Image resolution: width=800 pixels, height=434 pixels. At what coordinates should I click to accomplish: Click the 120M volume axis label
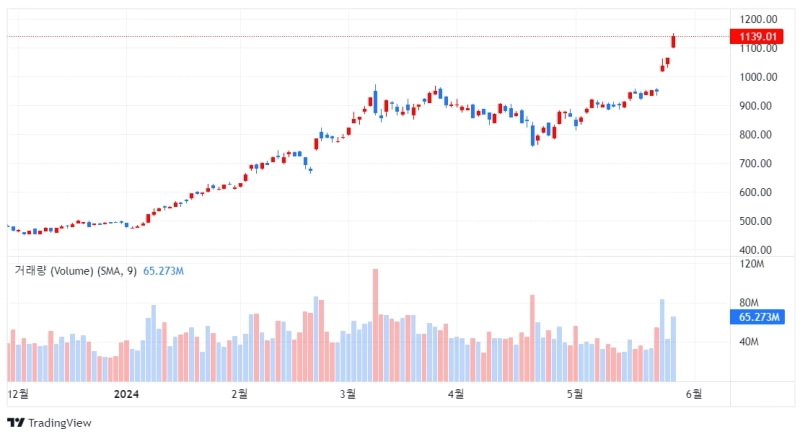(x=751, y=264)
